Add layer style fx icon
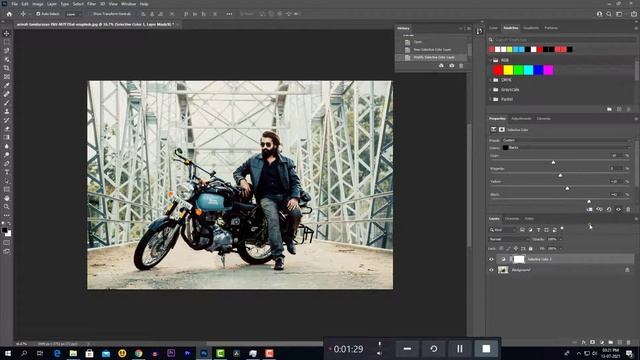Viewport: 640px width, 360px height. tap(584, 342)
